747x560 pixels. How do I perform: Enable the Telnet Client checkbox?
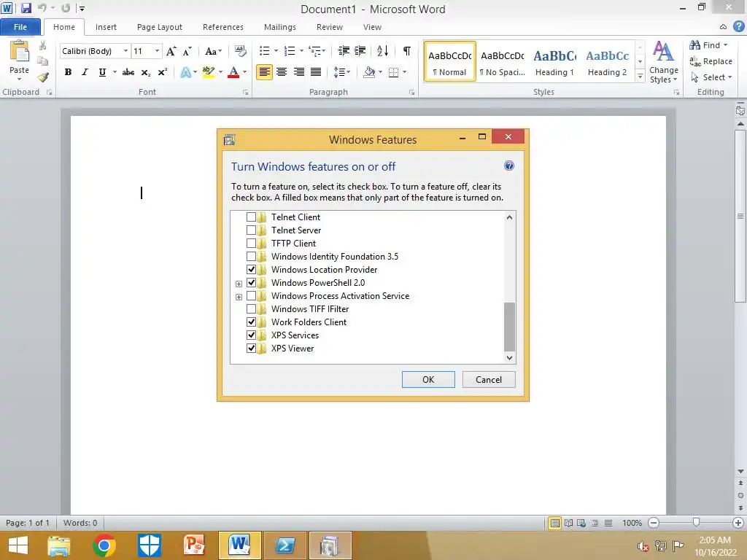tap(251, 217)
